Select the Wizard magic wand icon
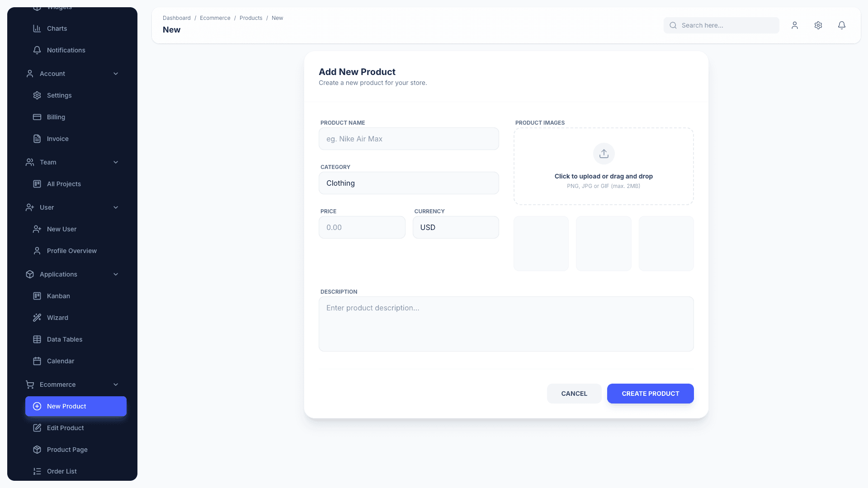 (x=37, y=317)
